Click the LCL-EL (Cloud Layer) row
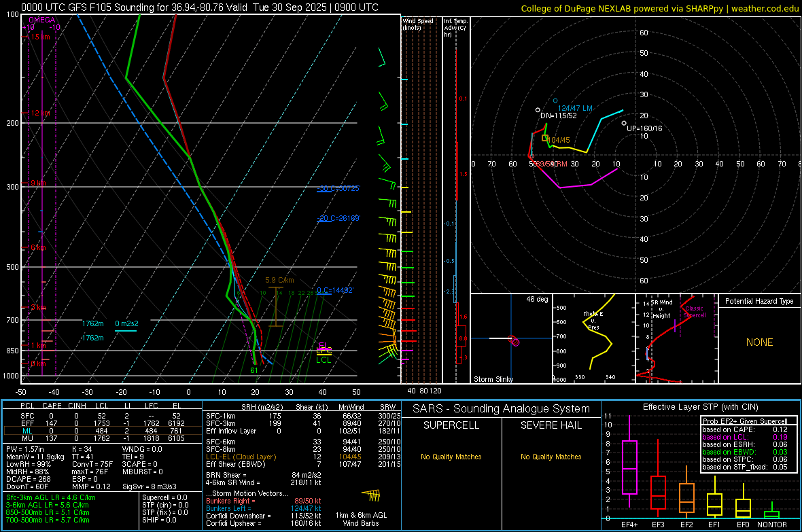 303,457
